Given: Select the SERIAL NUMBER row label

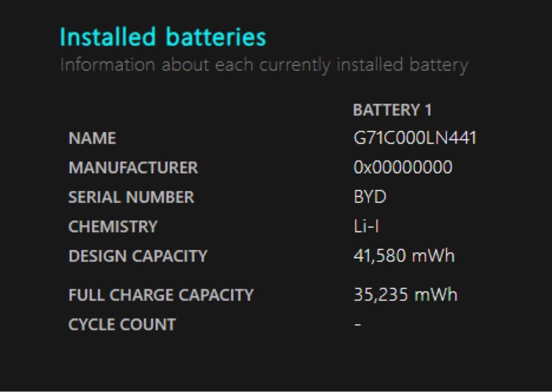Looking at the screenshot, I should (x=131, y=197).
